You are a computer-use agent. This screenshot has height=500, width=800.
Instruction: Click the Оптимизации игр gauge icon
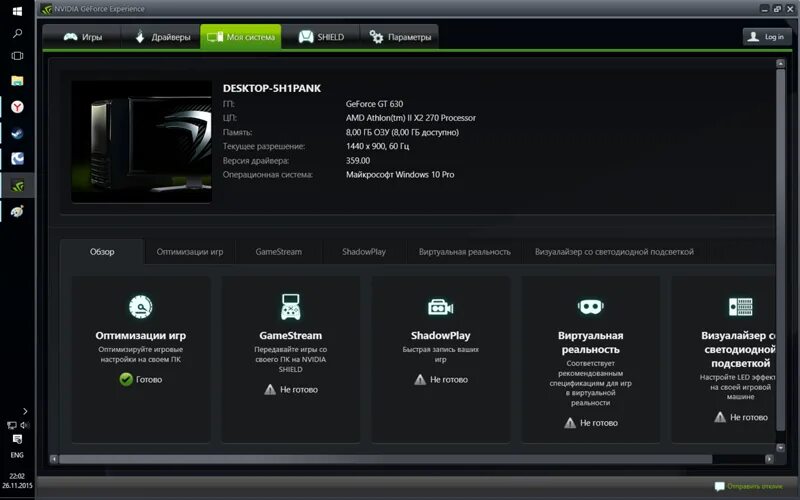[140, 307]
